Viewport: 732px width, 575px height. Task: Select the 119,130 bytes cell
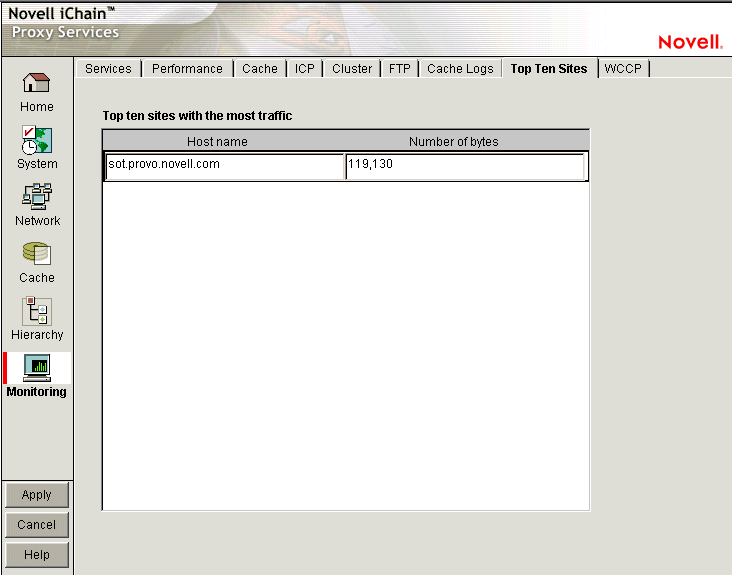pyautogui.click(x=465, y=166)
